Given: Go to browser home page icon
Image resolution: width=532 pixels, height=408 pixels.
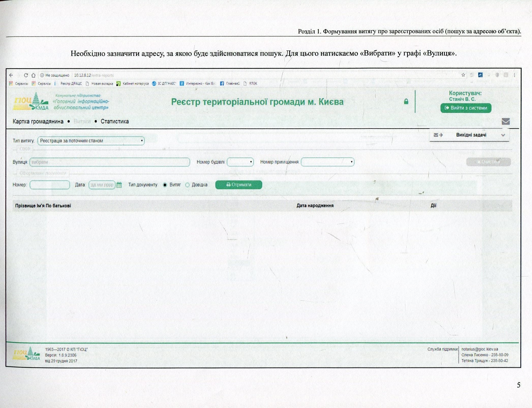Looking at the screenshot, I should [33, 75].
